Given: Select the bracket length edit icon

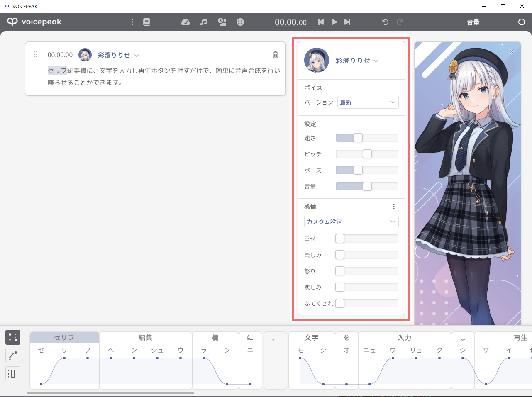Looking at the screenshot, I should pos(13,374).
